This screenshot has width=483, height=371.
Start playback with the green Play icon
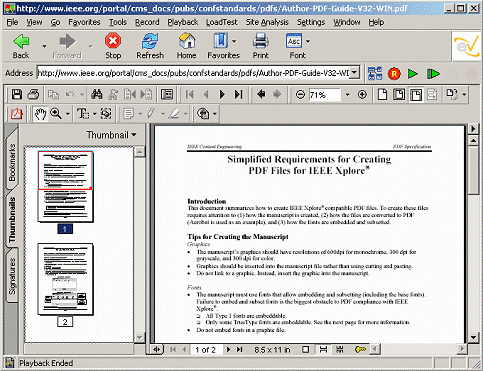click(413, 74)
